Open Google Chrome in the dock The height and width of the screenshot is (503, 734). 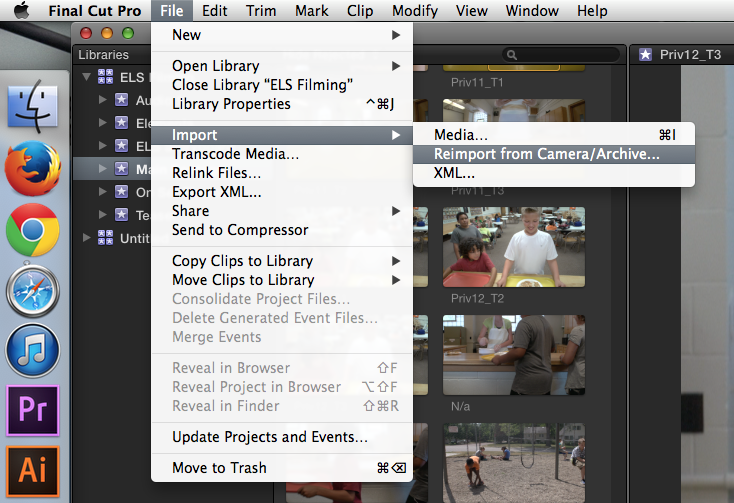click(33, 230)
